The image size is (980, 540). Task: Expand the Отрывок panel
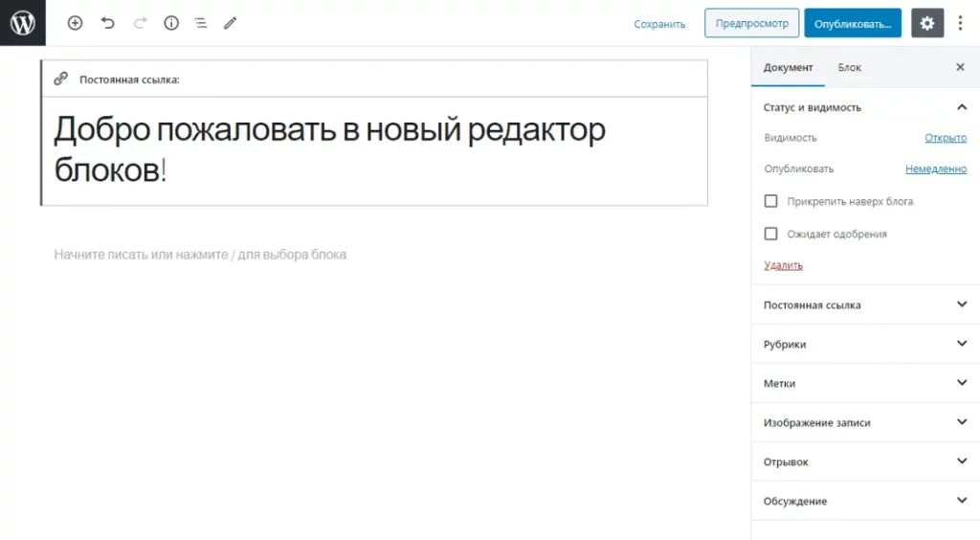click(865, 461)
